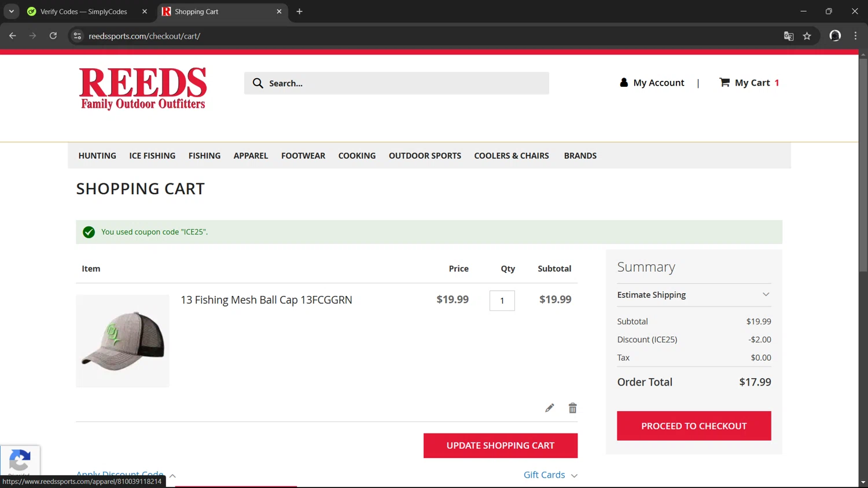The height and width of the screenshot is (488, 868).
Task: Click the coupon code ICE25 success message
Action: 155,232
